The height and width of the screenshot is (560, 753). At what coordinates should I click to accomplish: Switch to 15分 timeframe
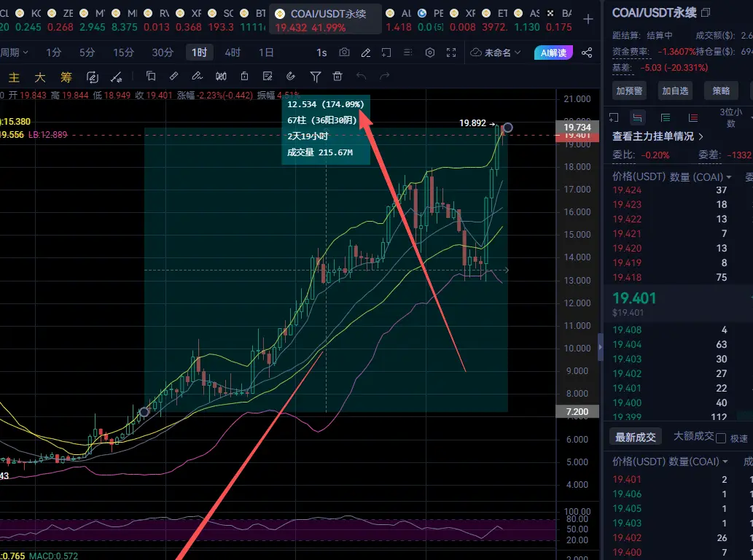123,52
